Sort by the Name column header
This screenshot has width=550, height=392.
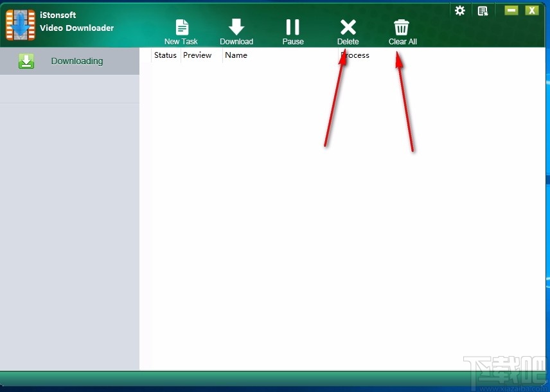click(236, 55)
